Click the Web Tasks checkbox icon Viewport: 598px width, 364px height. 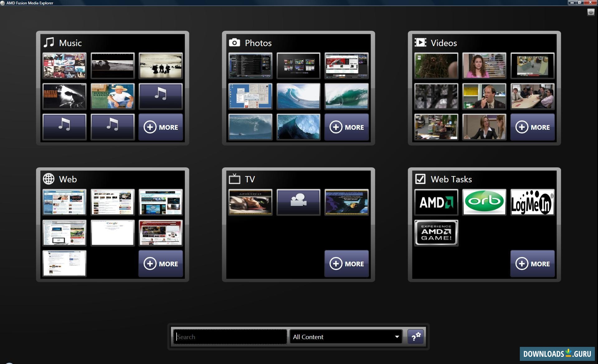[420, 179]
